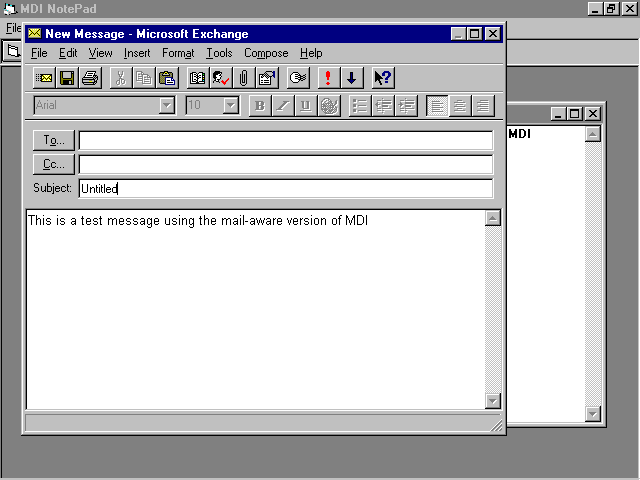Open message Properties icon
640x480 pixels.
click(266, 78)
